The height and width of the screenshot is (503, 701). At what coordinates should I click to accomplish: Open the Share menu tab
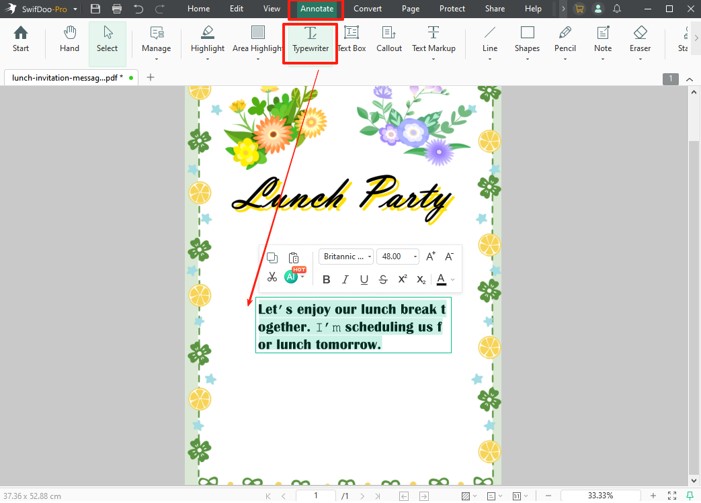pos(495,8)
